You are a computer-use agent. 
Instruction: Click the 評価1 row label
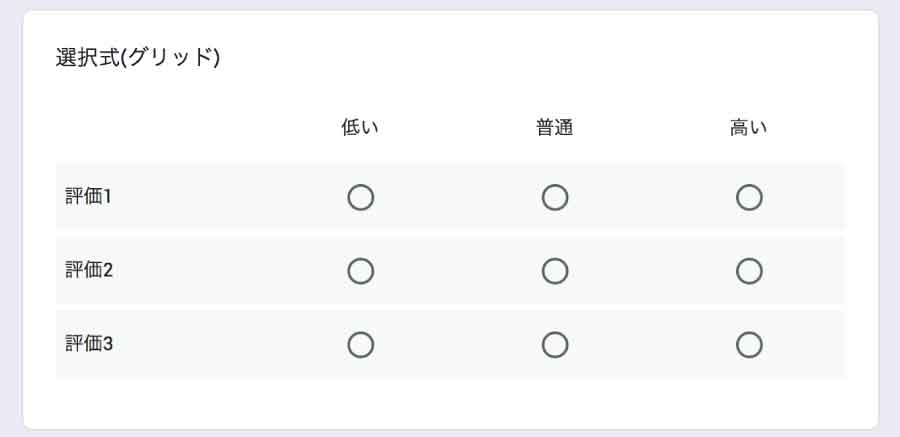point(89,197)
